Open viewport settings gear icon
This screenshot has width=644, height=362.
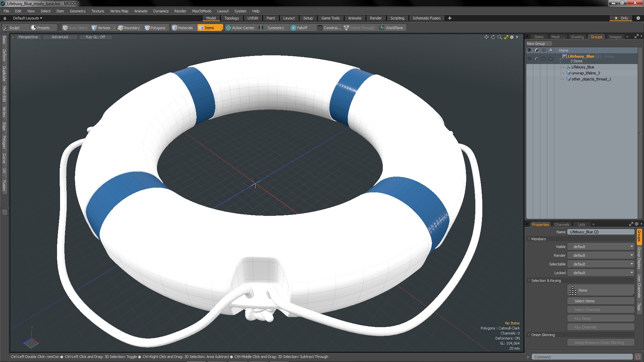pyautogui.click(x=512, y=37)
